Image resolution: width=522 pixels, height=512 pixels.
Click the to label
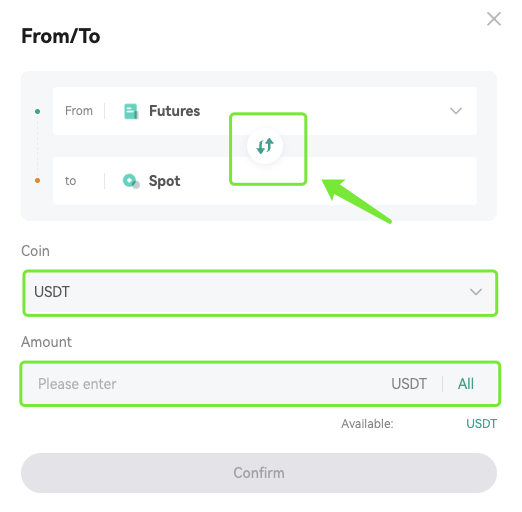click(70, 181)
